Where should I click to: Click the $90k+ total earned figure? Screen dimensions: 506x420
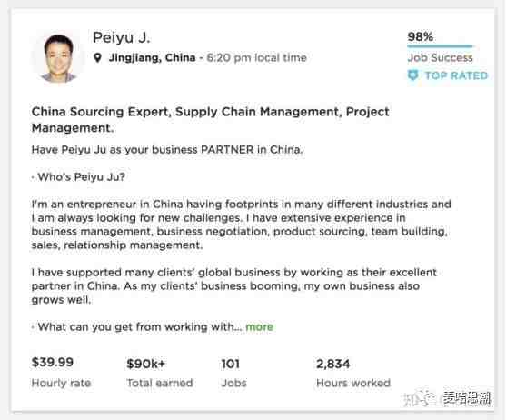click(146, 364)
